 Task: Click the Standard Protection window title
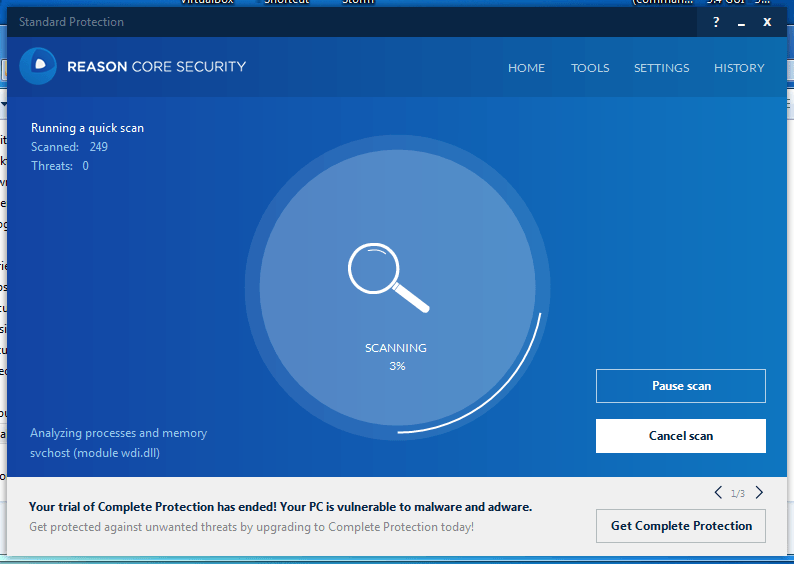[x=71, y=22]
